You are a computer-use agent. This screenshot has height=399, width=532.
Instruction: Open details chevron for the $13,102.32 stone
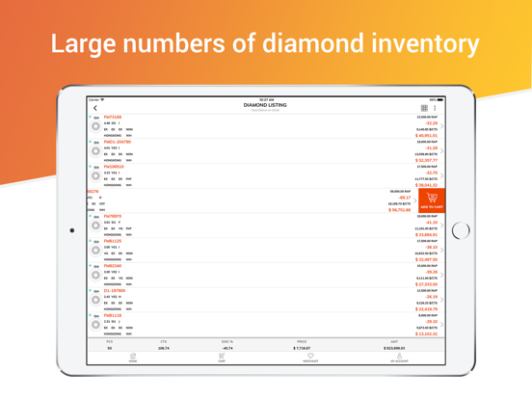[x=441, y=325]
